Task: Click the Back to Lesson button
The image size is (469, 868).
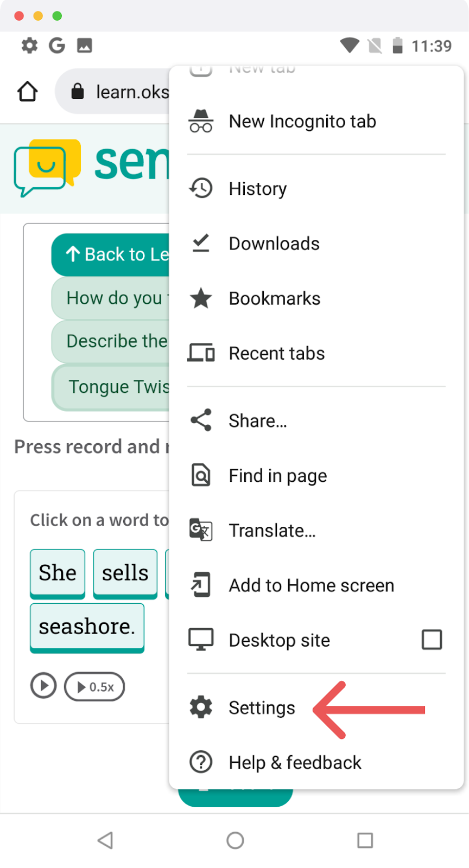Action: tap(111, 254)
